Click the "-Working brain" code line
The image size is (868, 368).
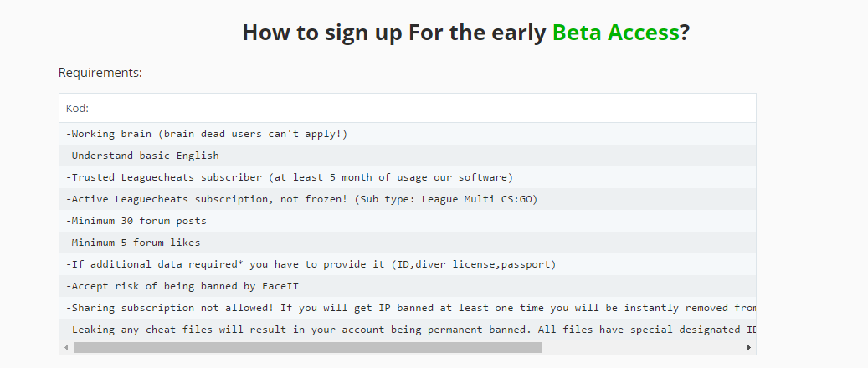[408, 134]
